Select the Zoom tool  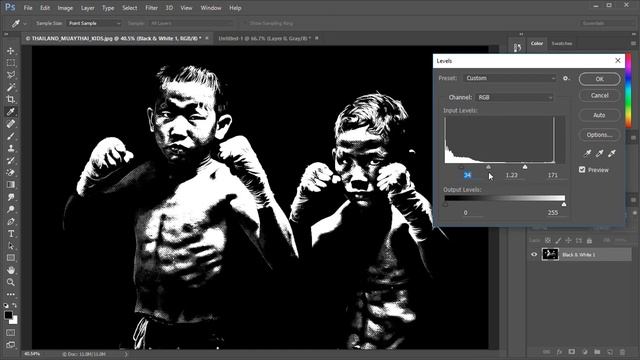[x=11, y=282]
